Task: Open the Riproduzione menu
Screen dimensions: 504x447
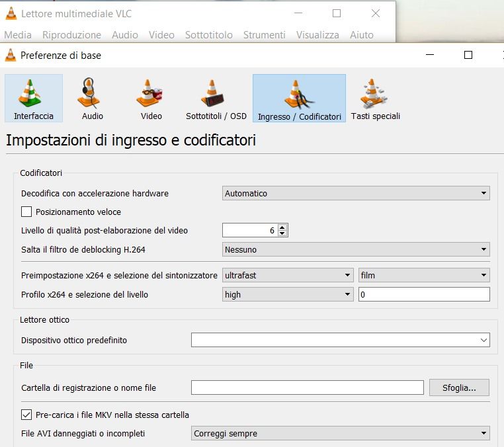Action: point(71,35)
